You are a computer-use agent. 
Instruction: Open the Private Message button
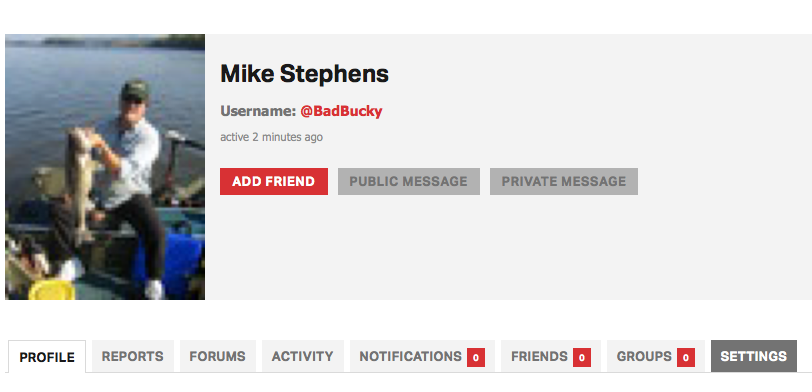(x=564, y=181)
